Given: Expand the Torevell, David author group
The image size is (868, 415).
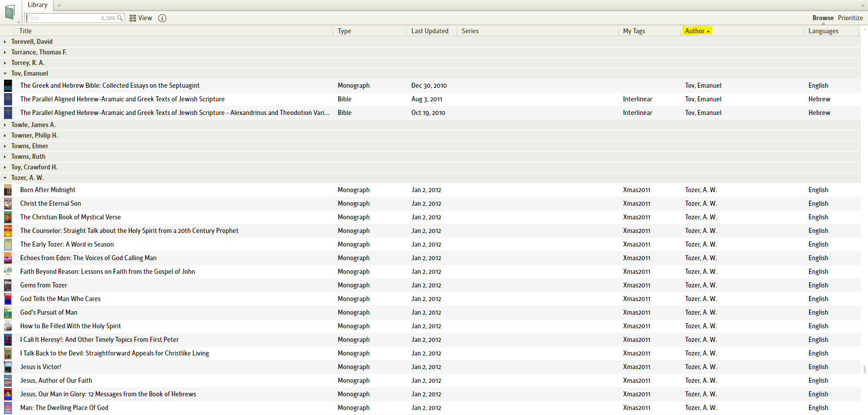Looking at the screenshot, I should point(5,42).
